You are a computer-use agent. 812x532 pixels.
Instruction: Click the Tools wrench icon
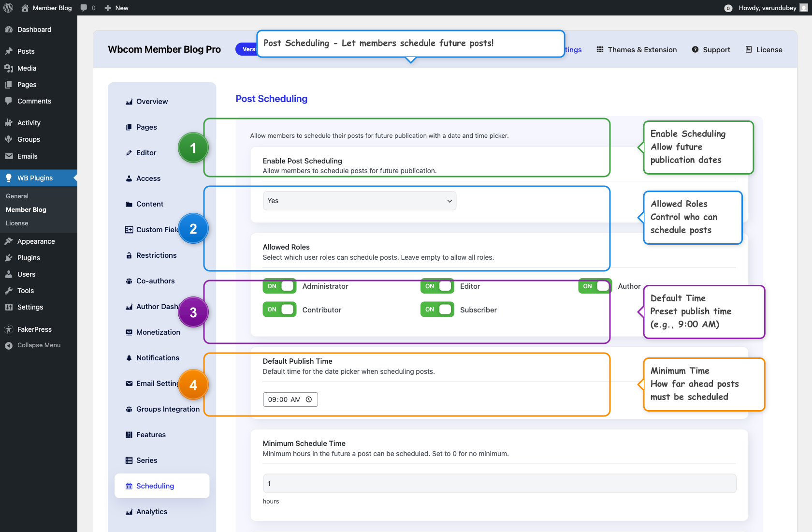click(x=9, y=291)
